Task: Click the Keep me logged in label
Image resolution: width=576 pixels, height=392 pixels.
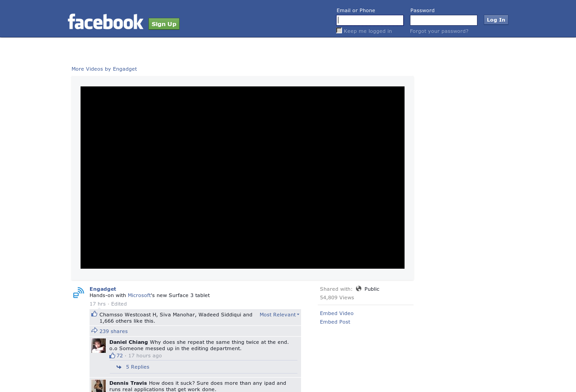Action: (x=368, y=31)
